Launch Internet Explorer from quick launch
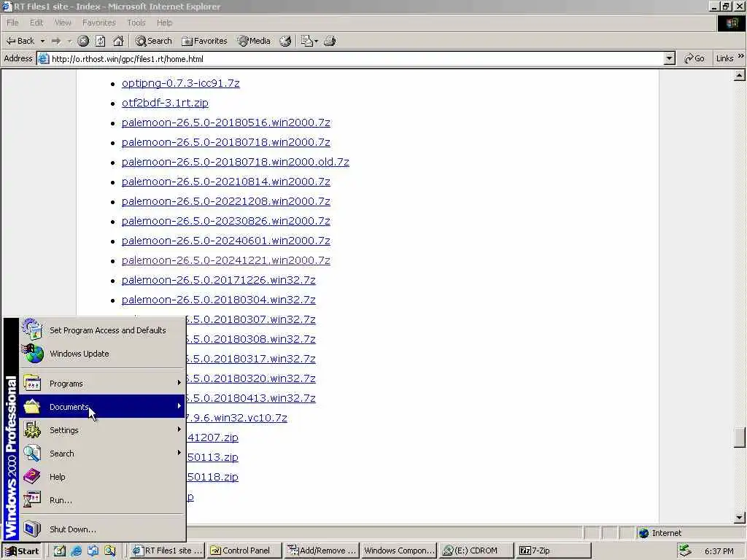 pyautogui.click(x=76, y=551)
